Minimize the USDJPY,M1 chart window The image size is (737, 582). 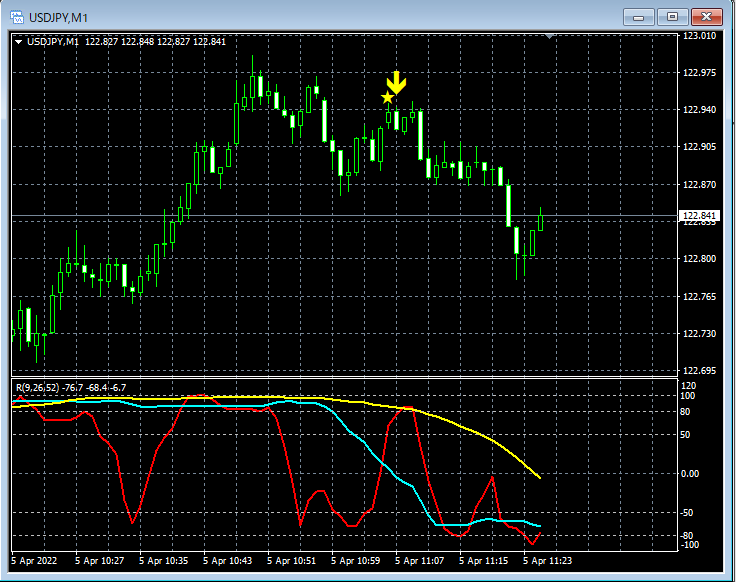(x=638, y=17)
